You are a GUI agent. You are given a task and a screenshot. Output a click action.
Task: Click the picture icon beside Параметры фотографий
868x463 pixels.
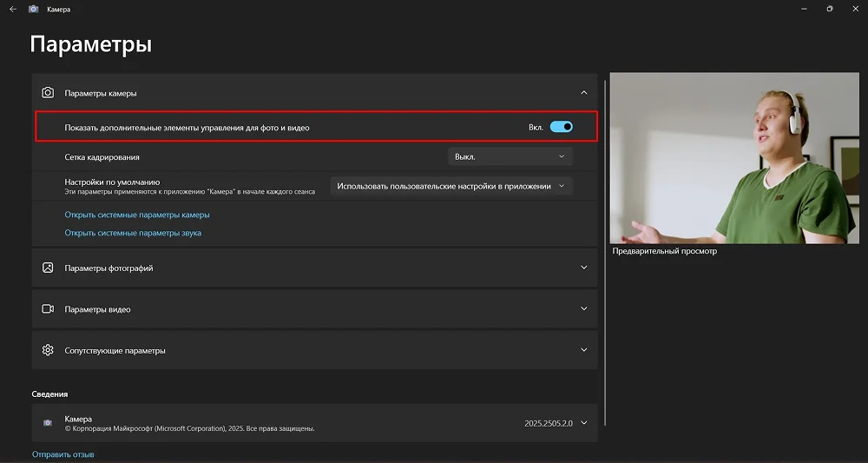coord(48,268)
